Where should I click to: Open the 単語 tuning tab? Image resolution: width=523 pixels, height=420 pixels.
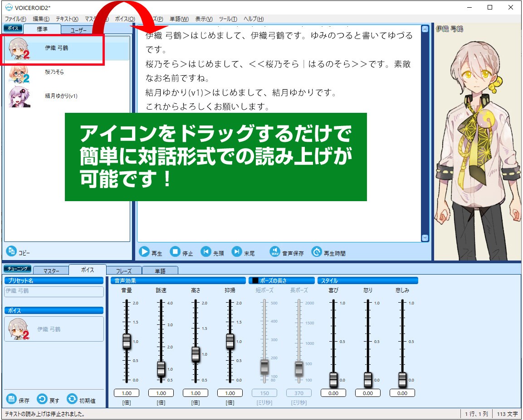[160, 271]
